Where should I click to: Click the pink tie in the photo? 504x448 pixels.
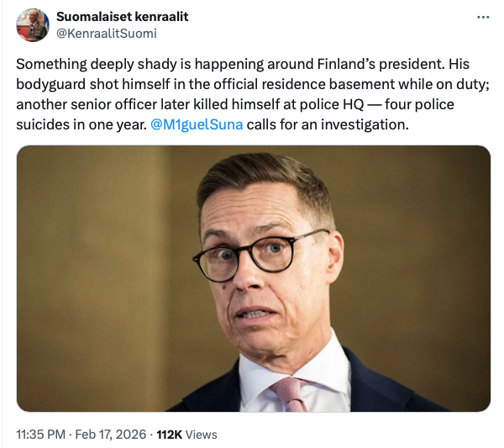[291, 394]
